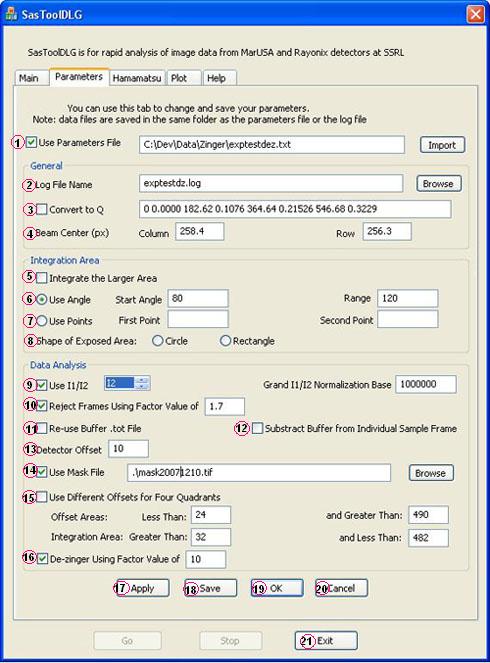Check Integrate the Larger Area
The image size is (490, 663).
(x=41, y=278)
